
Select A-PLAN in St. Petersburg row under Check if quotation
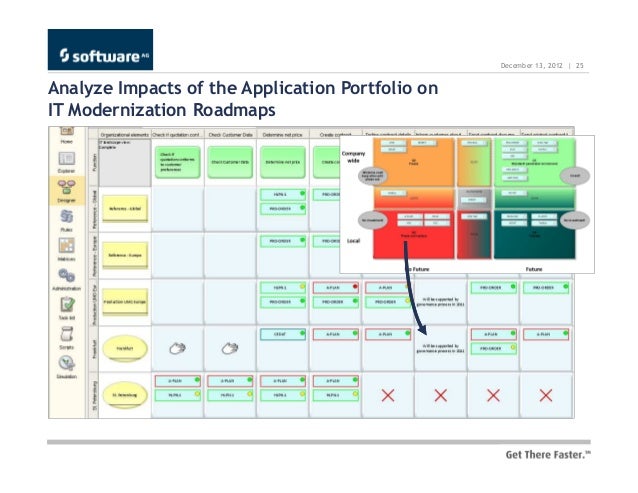coord(177,381)
